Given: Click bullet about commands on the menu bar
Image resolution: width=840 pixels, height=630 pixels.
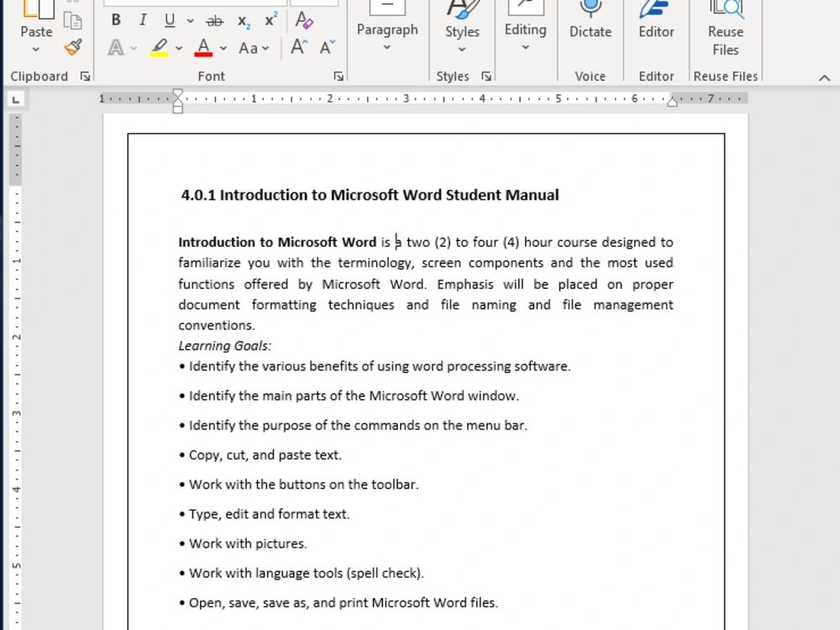Looking at the screenshot, I should tap(353, 425).
